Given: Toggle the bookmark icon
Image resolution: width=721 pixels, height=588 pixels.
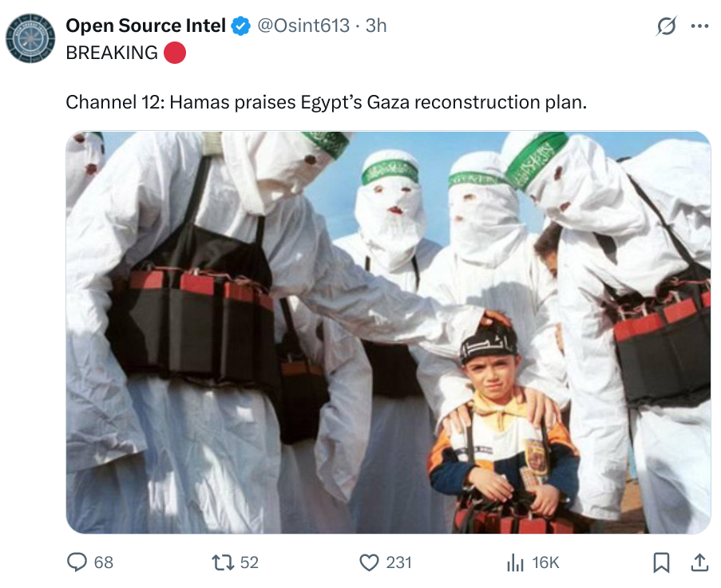Looking at the screenshot, I should (661, 562).
